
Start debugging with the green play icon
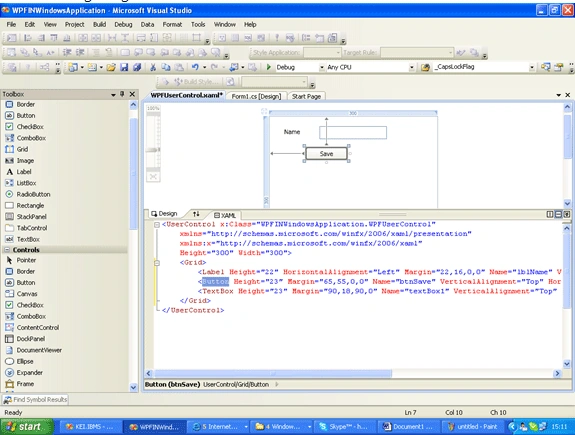pyautogui.click(x=269, y=67)
